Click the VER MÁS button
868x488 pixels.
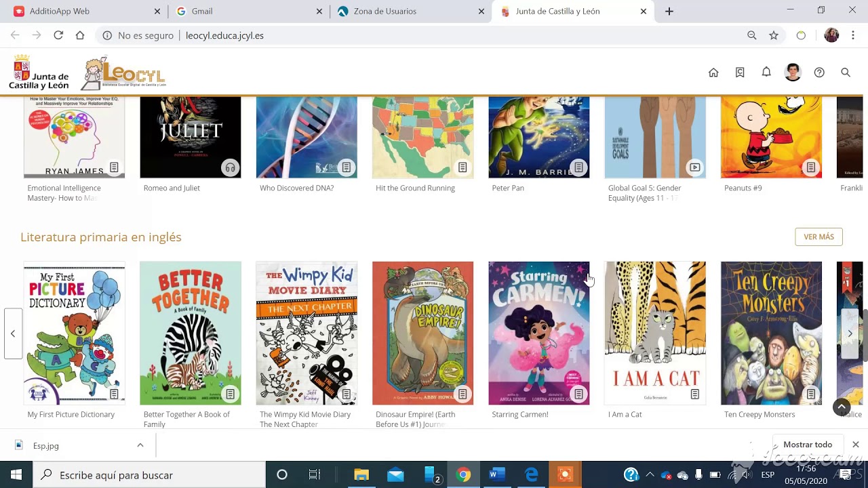pos(818,237)
